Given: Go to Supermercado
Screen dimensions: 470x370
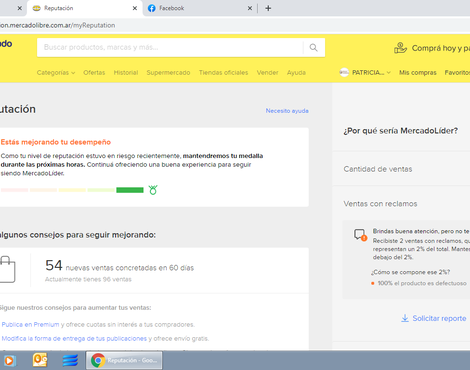Looking at the screenshot, I should click(x=168, y=72).
